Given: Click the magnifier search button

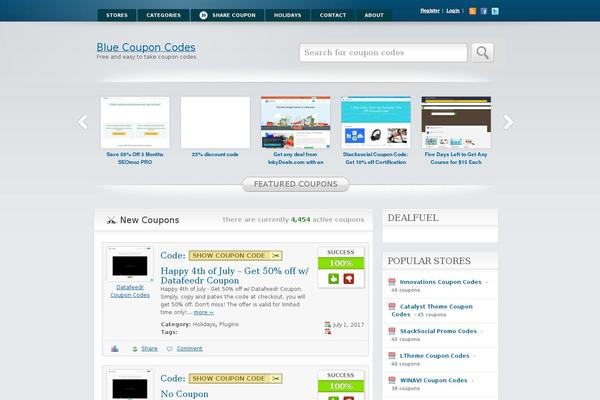Looking at the screenshot, I should (x=483, y=52).
